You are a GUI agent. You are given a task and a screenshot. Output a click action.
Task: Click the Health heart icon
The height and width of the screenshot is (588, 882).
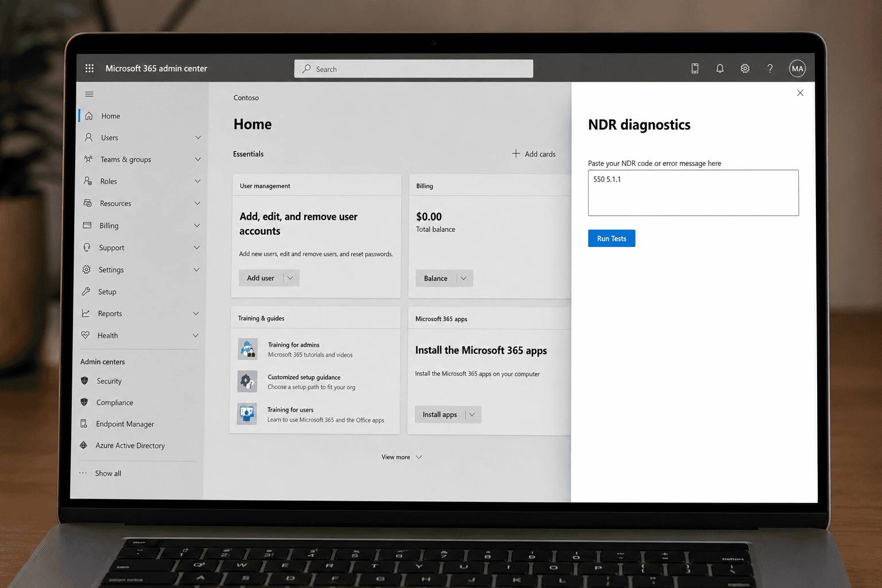pos(86,335)
